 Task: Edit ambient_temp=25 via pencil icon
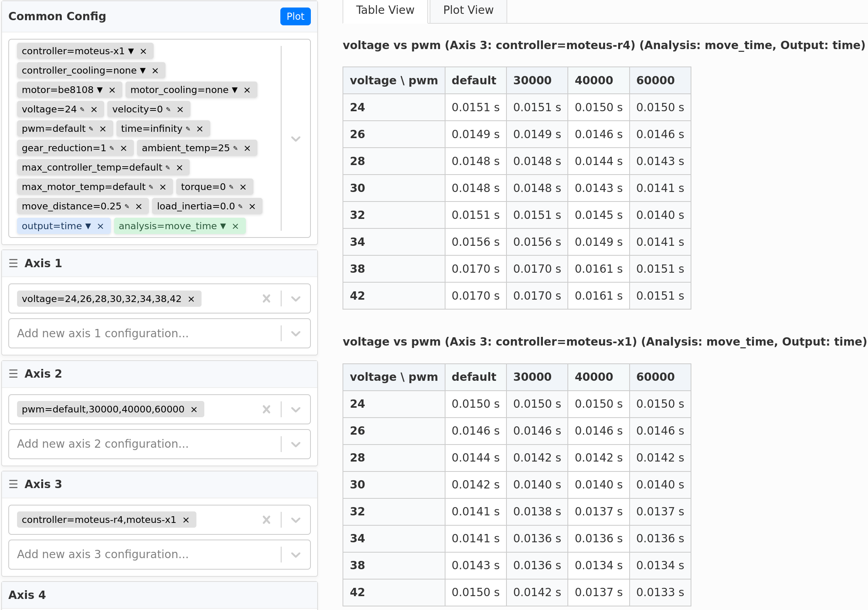(236, 148)
